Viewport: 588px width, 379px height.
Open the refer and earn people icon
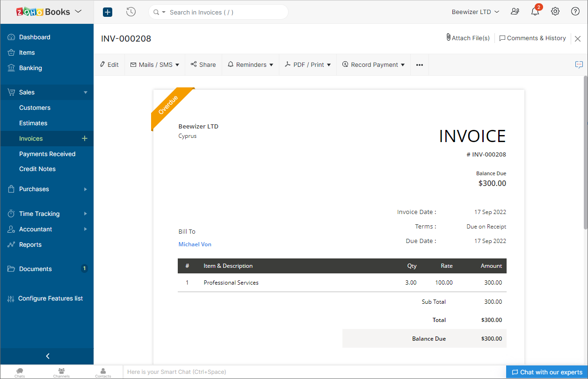tap(515, 12)
